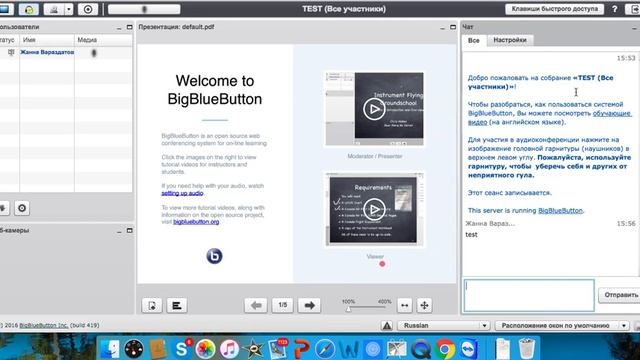Click the 'Moderator / Presenter' caption
The width and height of the screenshot is (640, 360).
[x=375, y=156]
